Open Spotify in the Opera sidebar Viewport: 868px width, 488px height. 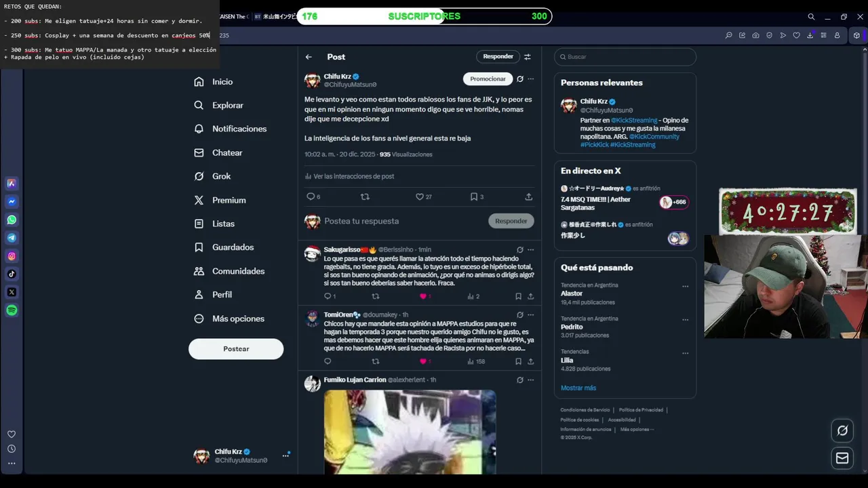tap(12, 310)
